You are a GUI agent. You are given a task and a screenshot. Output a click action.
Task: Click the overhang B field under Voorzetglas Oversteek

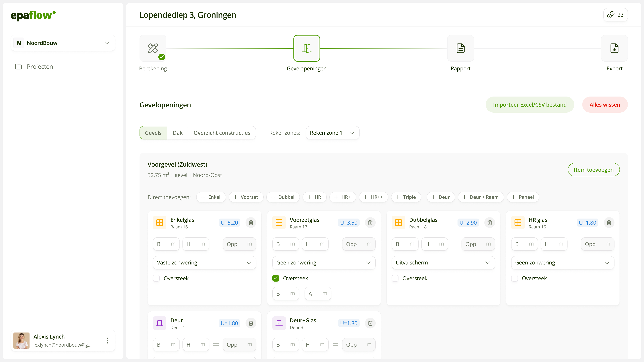[286, 294]
